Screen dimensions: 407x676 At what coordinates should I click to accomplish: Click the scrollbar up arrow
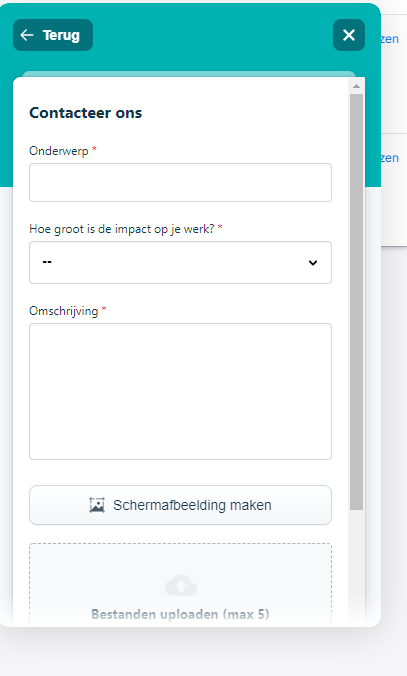coord(356,86)
